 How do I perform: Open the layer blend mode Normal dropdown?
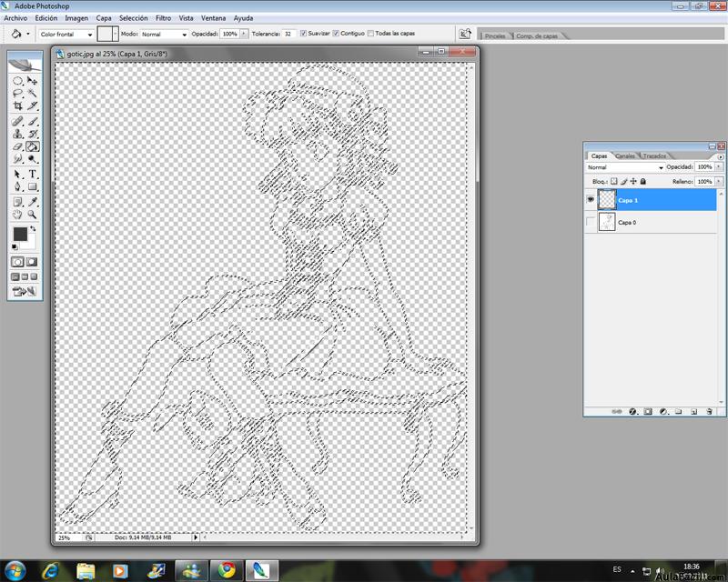coord(625,167)
